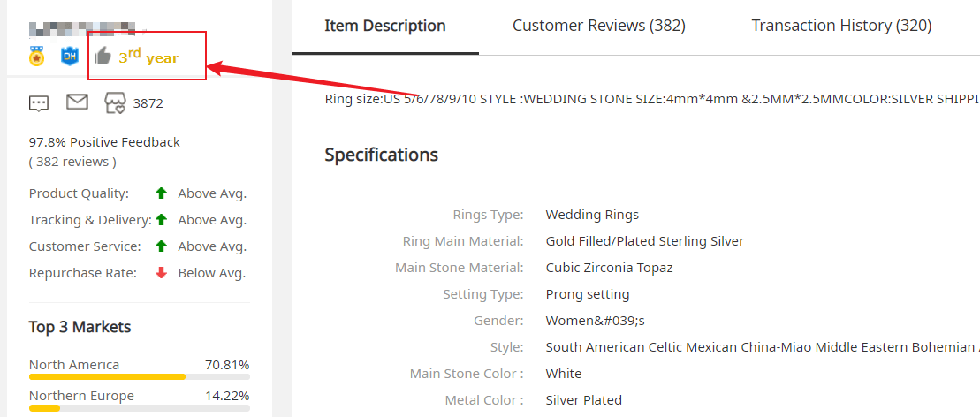Open chat with seller speech bubble icon
The height and width of the screenshot is (417, 980).
pyautogui.click(x=39, y=103)
